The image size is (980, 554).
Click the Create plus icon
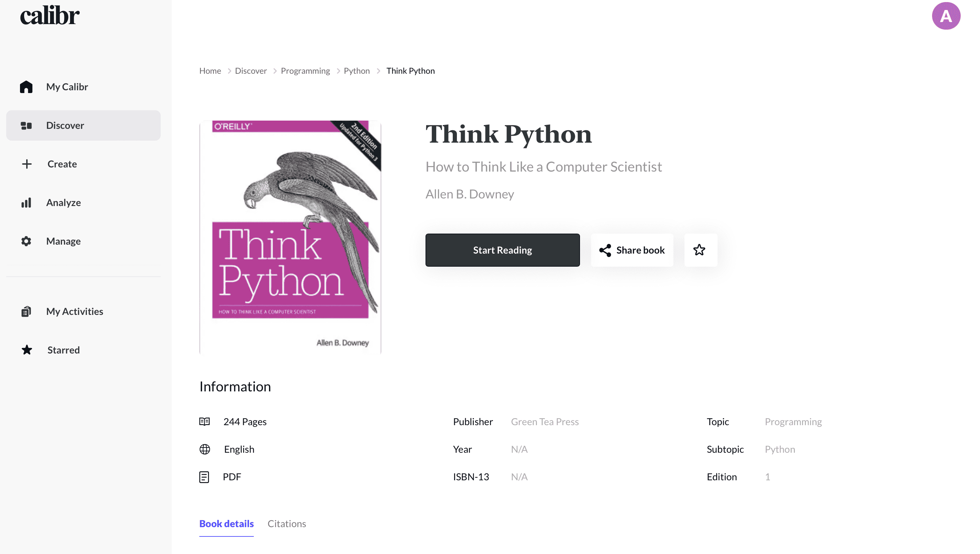27,164
